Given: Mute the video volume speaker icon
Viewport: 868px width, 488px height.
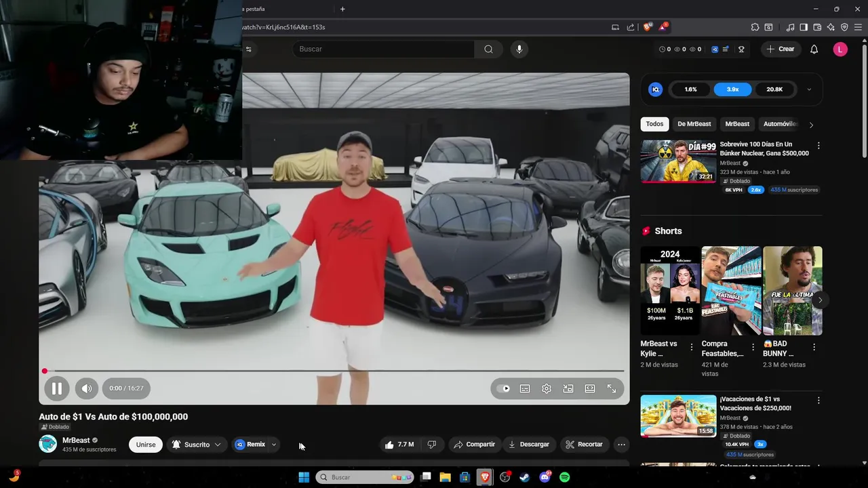Looking at the screenshot, I should pyautogui.click(x=87, y=388).
